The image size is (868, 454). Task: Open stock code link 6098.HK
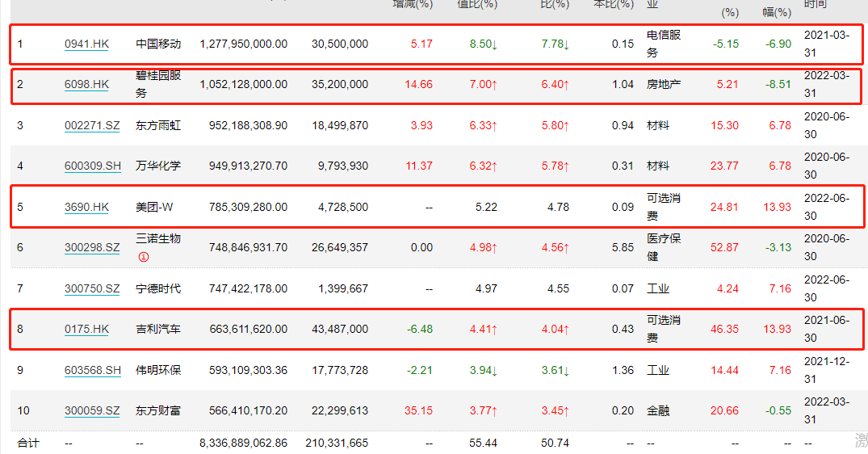(86, 85)
